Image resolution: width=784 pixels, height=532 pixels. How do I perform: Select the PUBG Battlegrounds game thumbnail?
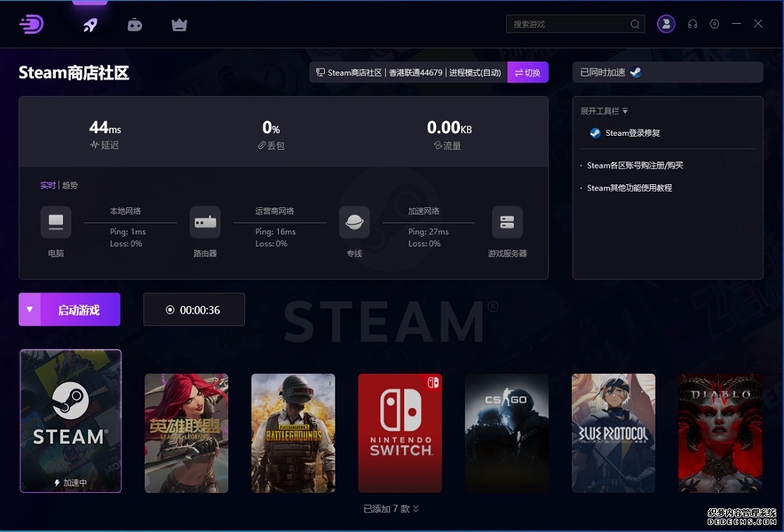293,433
